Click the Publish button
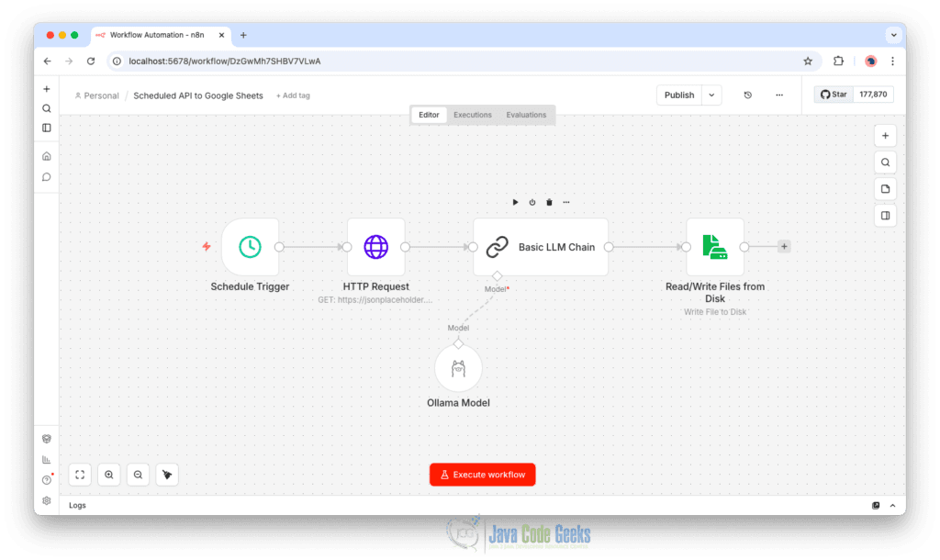 (679, 95)
